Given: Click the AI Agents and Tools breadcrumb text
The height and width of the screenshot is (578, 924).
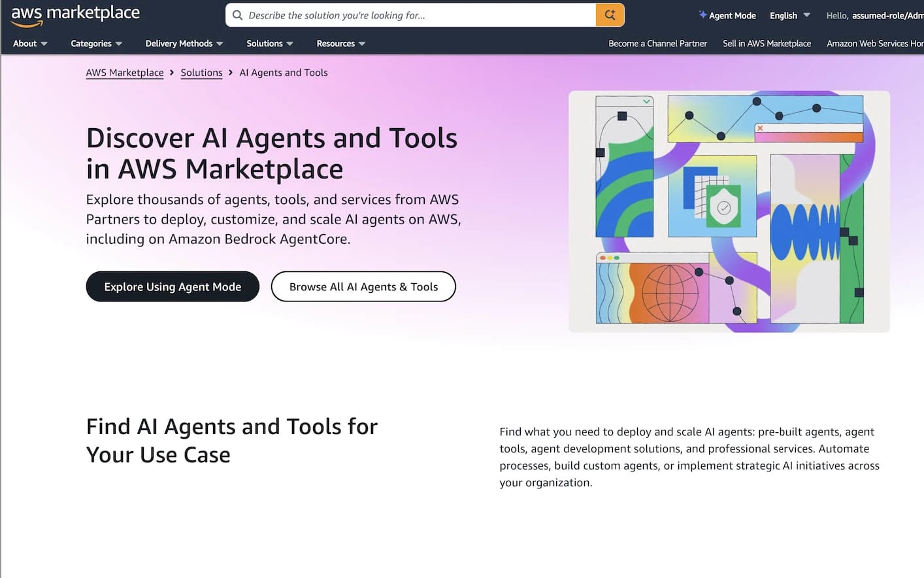Looking at the screenshot, I should (284, 73).
